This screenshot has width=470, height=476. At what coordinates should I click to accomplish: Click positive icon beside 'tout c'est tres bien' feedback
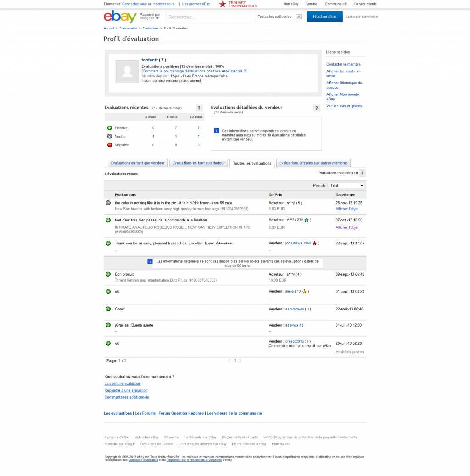pyautogui.click(x=108, y=220)
